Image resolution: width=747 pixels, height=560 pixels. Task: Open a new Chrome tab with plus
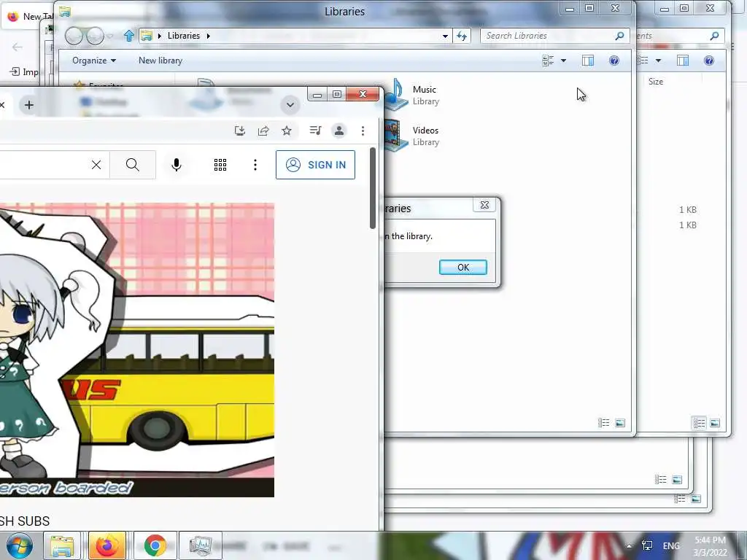(29, 105)
